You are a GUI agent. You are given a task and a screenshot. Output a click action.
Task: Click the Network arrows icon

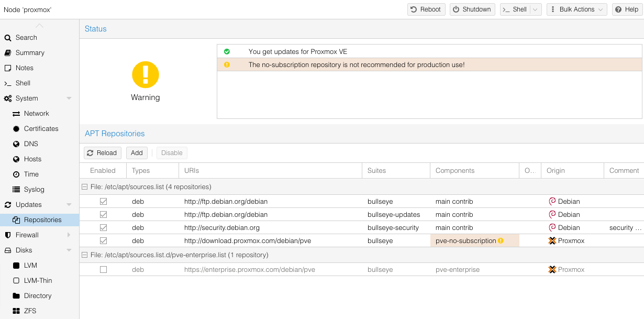click(16, 114)
